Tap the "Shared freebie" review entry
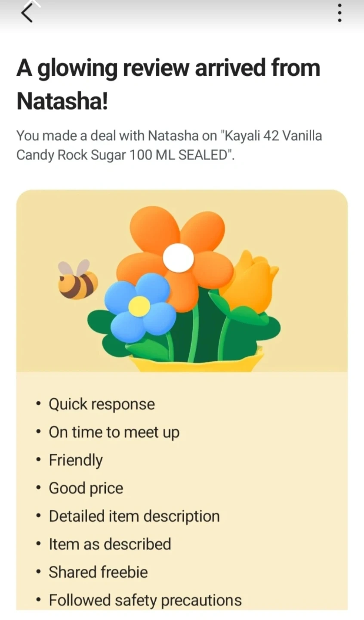 [x=98, y=572]
